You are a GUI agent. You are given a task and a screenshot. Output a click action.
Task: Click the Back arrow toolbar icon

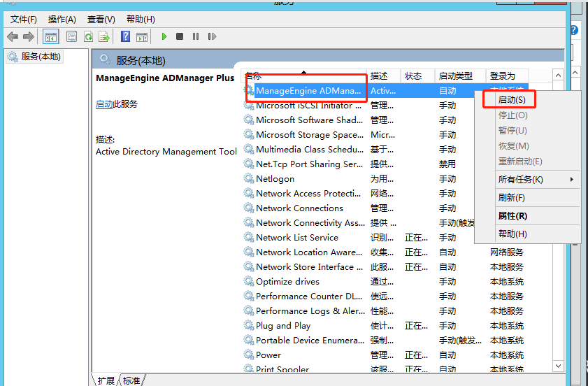click(x=13, y=36)
